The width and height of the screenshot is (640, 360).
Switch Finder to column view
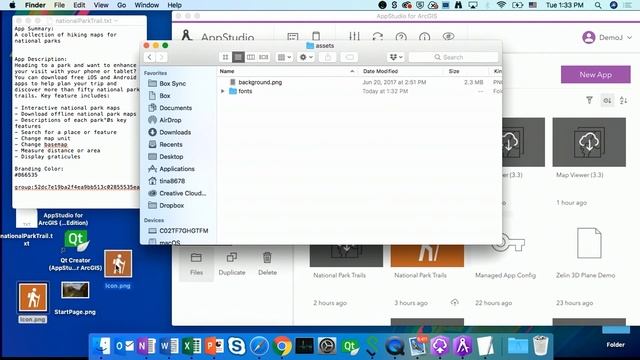pos(251,57)
